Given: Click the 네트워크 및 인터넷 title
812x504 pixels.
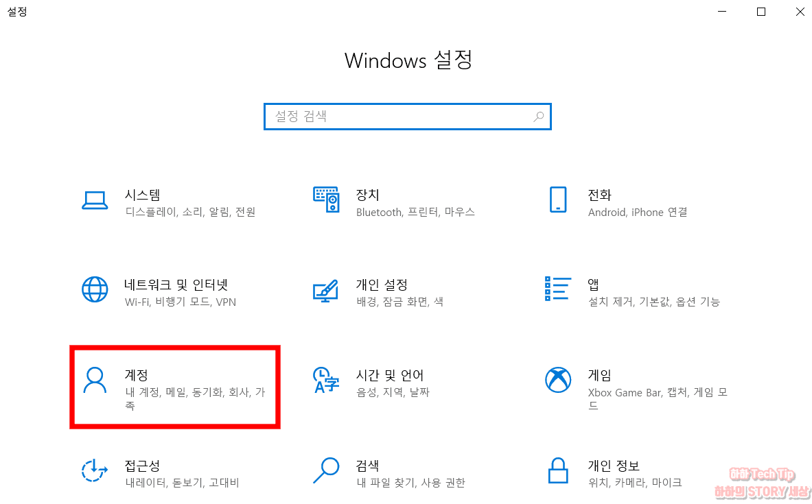Looking at the screenshot, I should pos(176,285).
